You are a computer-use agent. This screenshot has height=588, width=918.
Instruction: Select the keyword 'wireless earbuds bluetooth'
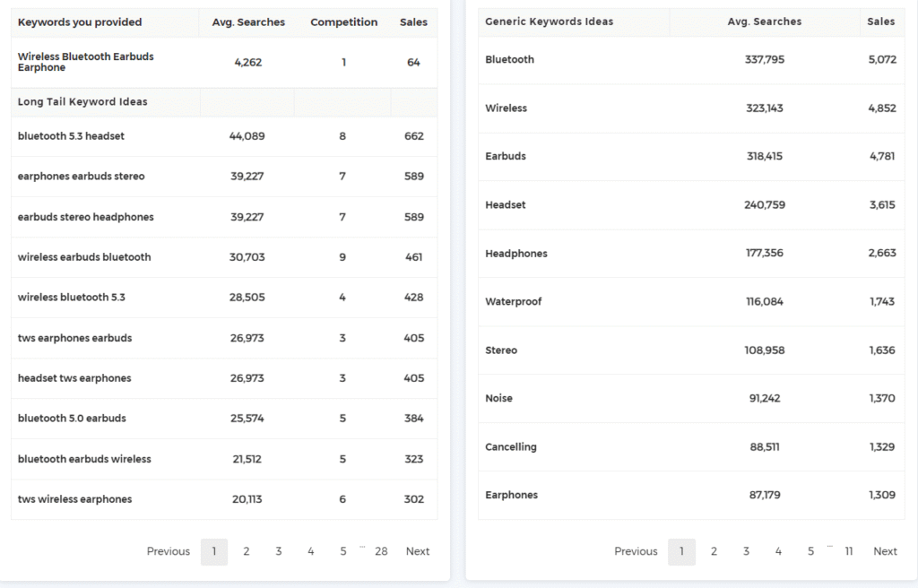tap(82, 257)
